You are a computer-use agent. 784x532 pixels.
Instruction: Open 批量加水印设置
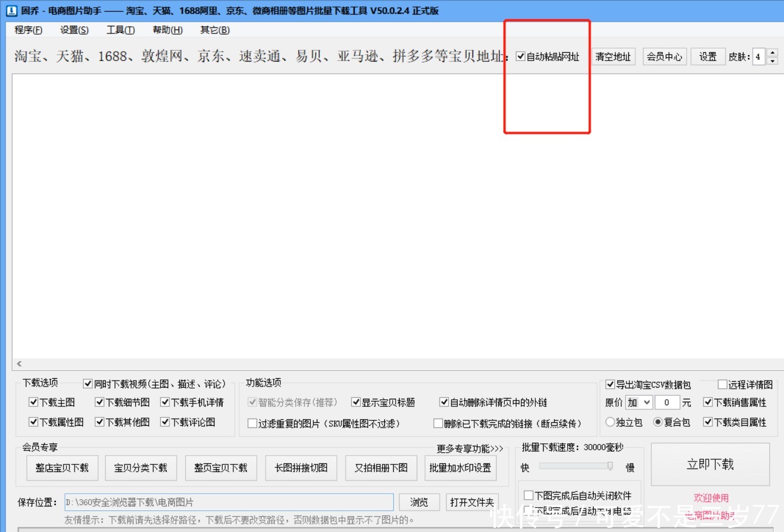click(x=460, y=468)
